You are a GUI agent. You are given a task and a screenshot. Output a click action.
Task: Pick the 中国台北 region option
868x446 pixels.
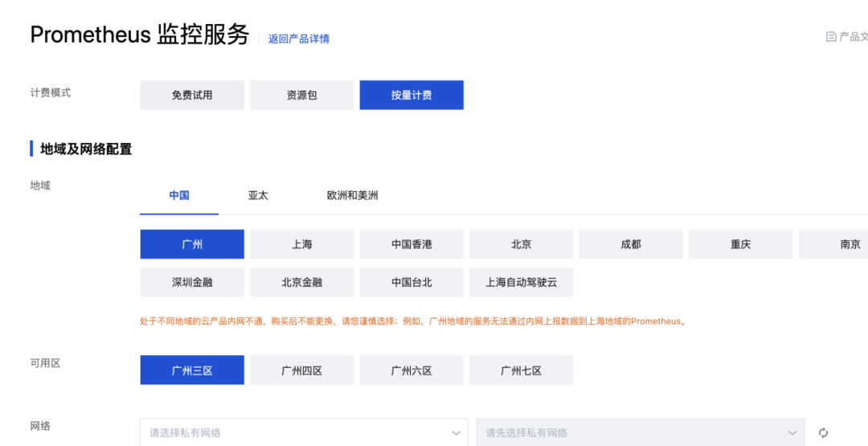(411, 282)
